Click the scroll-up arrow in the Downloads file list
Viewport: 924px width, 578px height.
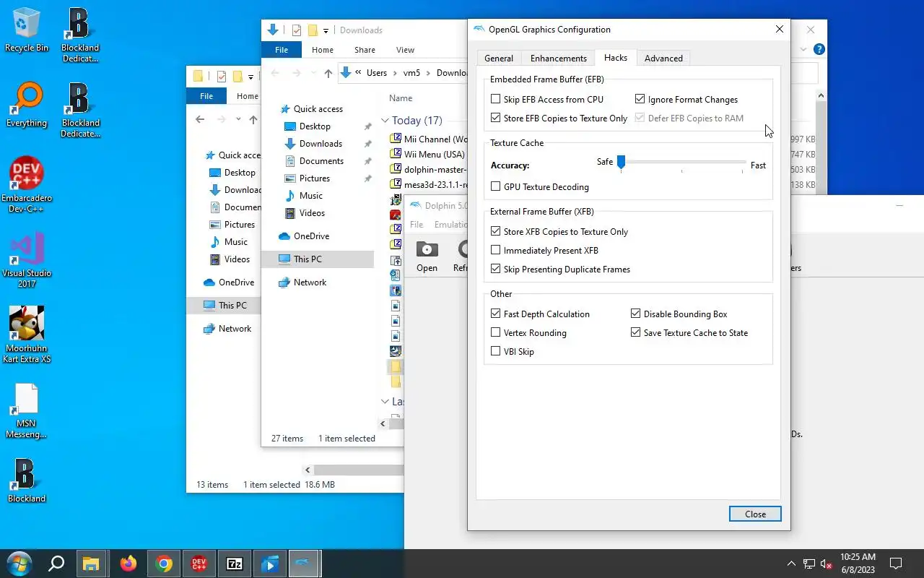(821, 95)
